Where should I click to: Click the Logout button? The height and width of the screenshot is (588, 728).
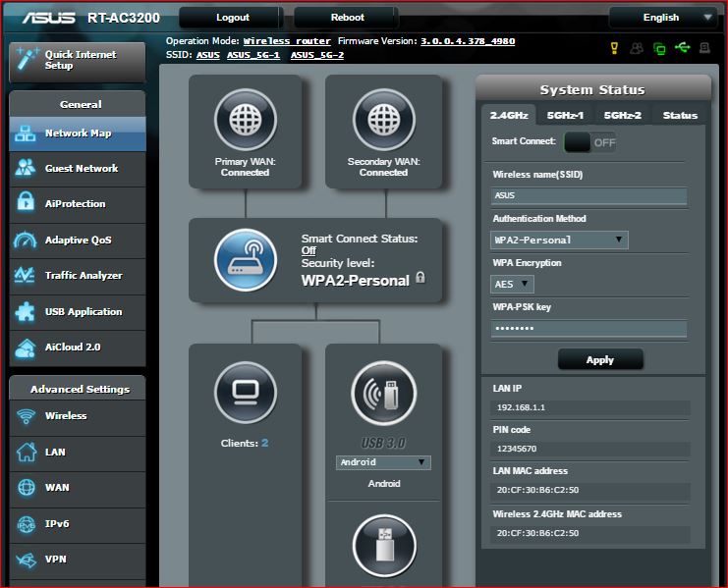coord(231,18)
